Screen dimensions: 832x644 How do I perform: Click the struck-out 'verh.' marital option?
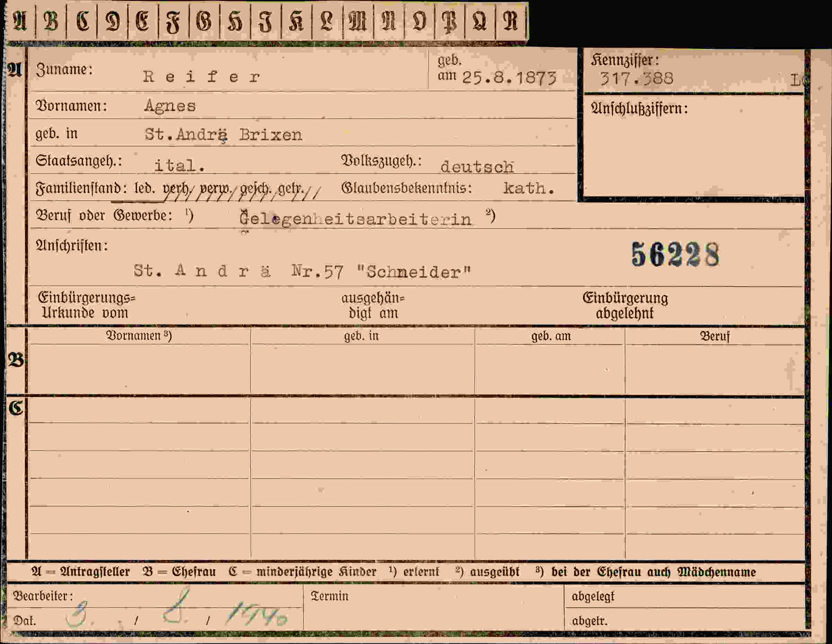(176, 189)
